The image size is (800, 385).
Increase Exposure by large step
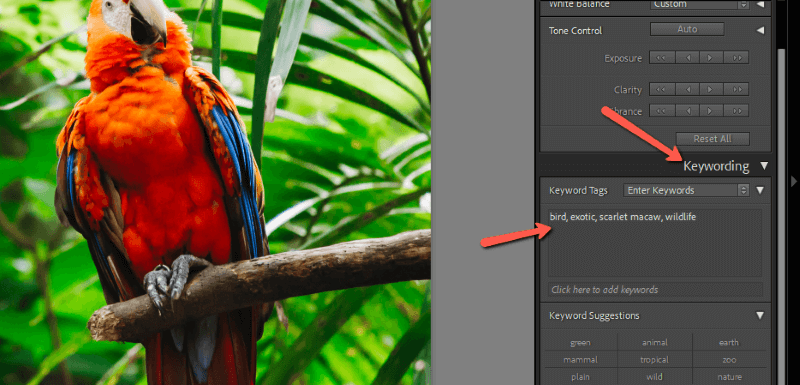736,58
